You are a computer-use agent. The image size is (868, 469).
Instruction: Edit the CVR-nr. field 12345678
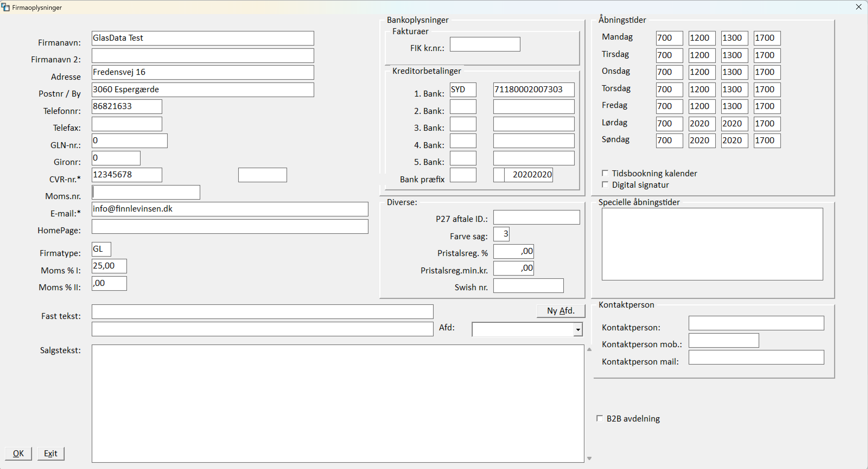[x=127, y=175]
